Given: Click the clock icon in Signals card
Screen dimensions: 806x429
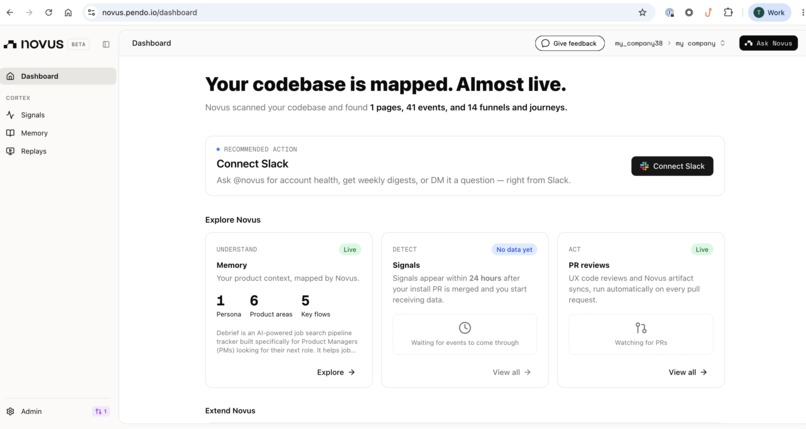Looking at the screenshot, I should [465, 328].
